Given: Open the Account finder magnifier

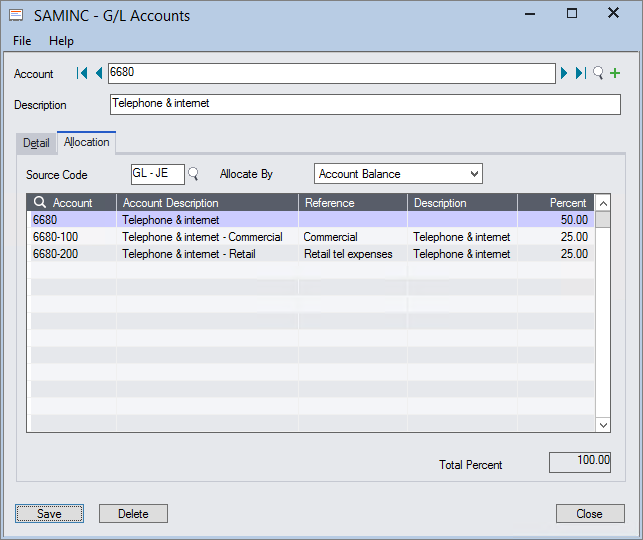Looking at the screenshot, I should [x=598, y=73].
